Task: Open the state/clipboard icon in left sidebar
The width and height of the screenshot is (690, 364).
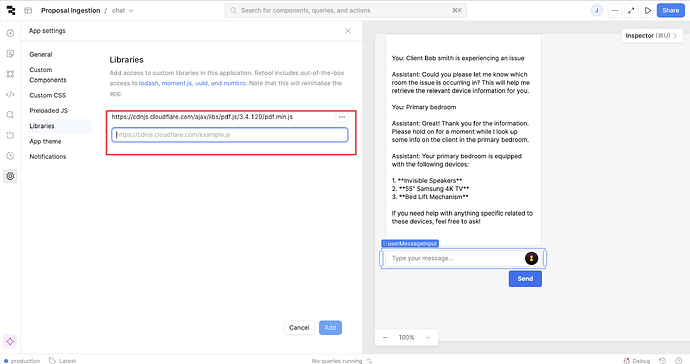Action: 10,135
